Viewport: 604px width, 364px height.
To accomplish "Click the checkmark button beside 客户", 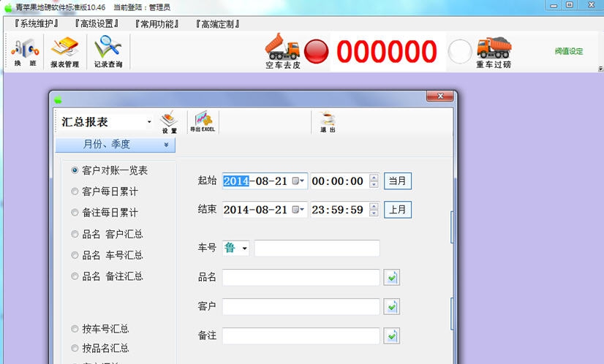I will point(392,306).
